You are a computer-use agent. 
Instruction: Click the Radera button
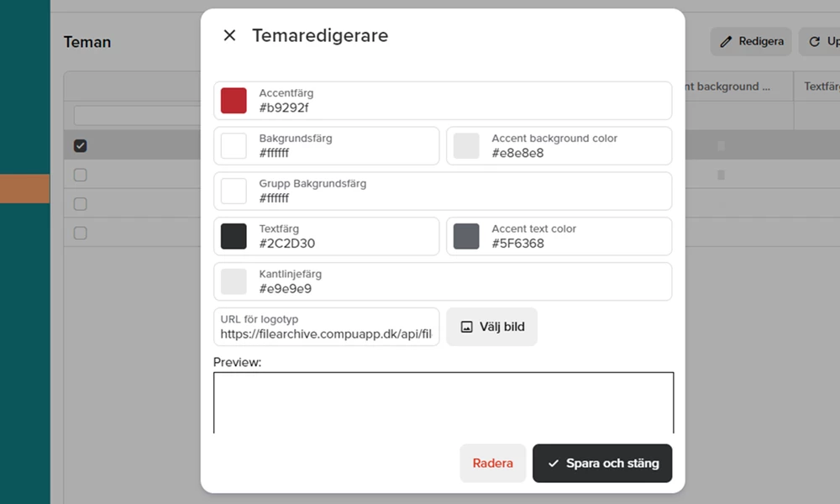click(492, 464)
